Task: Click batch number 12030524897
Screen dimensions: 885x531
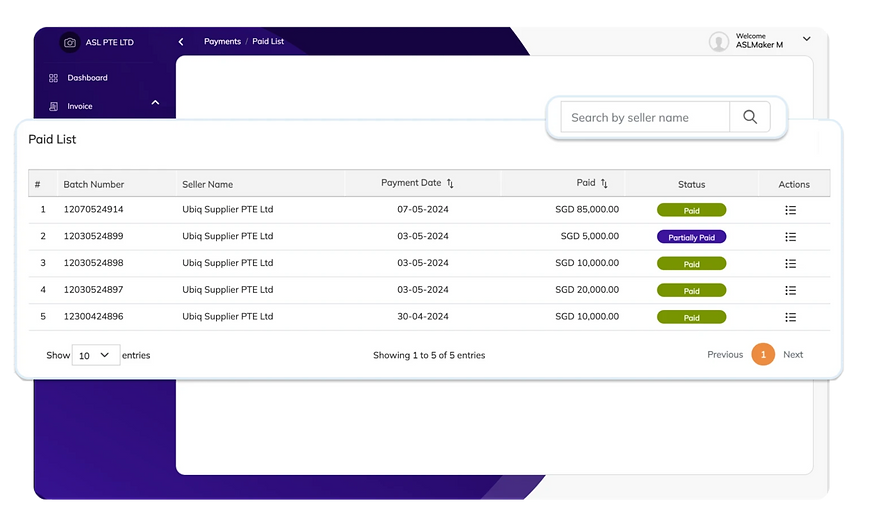Action: click(x=93, y=289)
